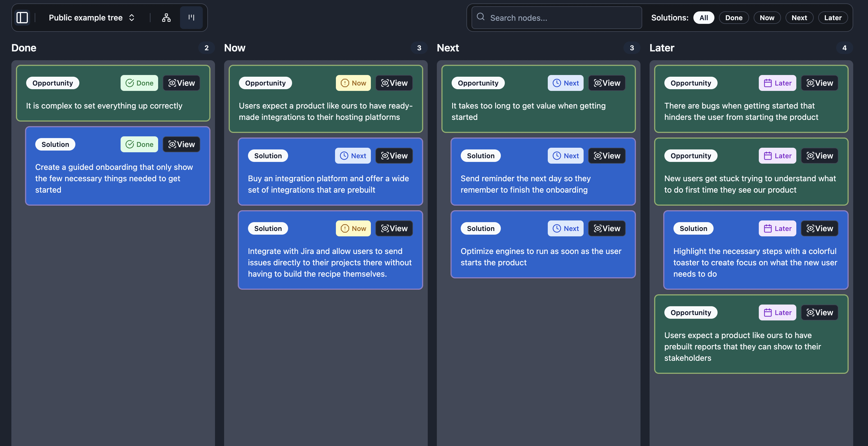The height and width of the screenshot is (446, 868).
Task: Toggle Next status on the reminder solution card
Action: pyautogui.click(x=565, y=155)
